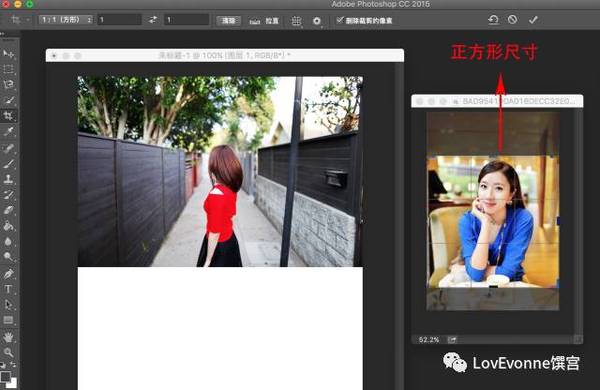Select the Rectangle shape tool

click(8, 320)
